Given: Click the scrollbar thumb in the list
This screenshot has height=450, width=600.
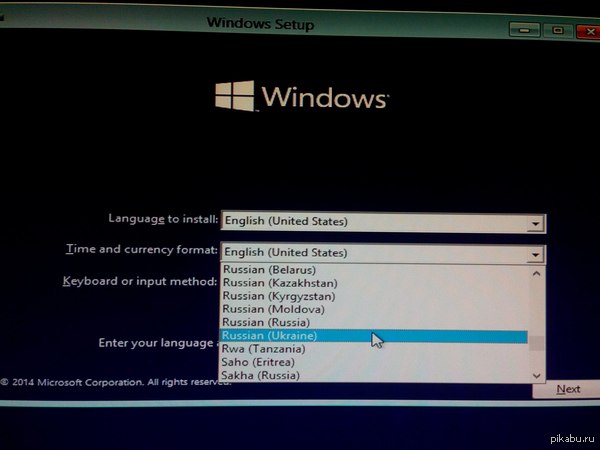Looking at the screenshot, I should (537, 344).
